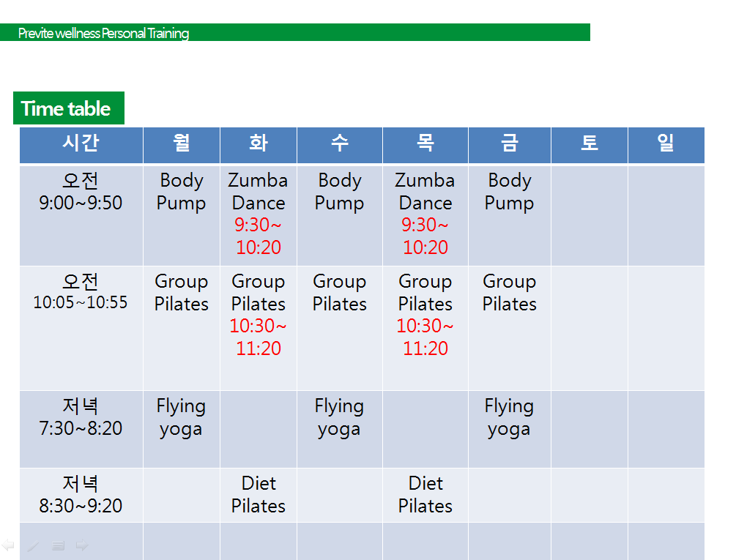This screenshot has width=736, height=560.
Task: Click the 일 column header cell
Action: pos(666,144)
